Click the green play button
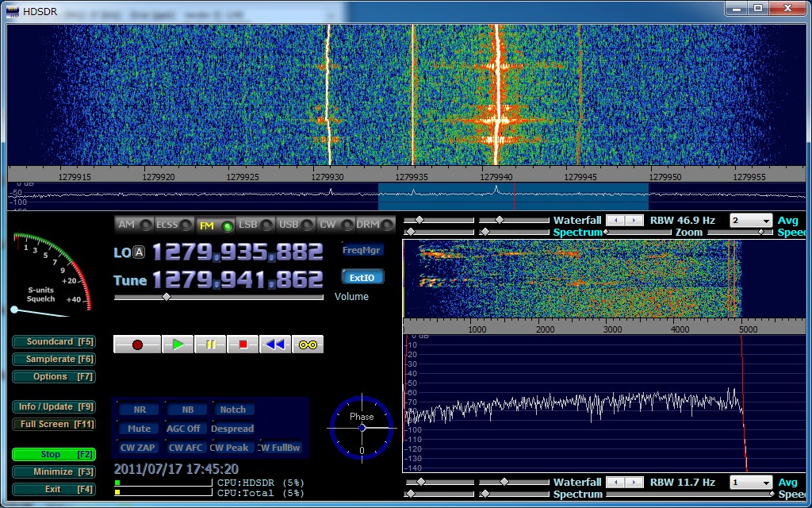The image size is (812, 508). pyautogui.click(x=178, y=344)
